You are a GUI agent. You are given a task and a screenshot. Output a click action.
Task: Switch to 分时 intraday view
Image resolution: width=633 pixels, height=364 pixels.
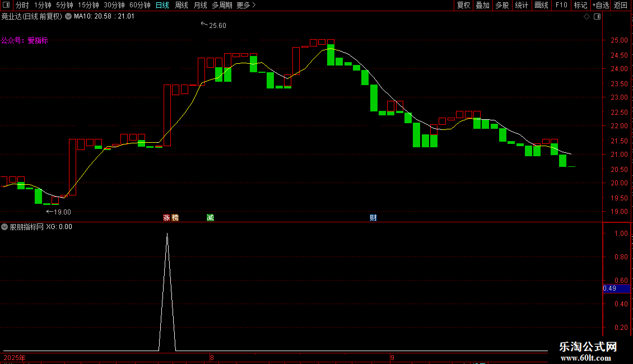pos(22,5)
